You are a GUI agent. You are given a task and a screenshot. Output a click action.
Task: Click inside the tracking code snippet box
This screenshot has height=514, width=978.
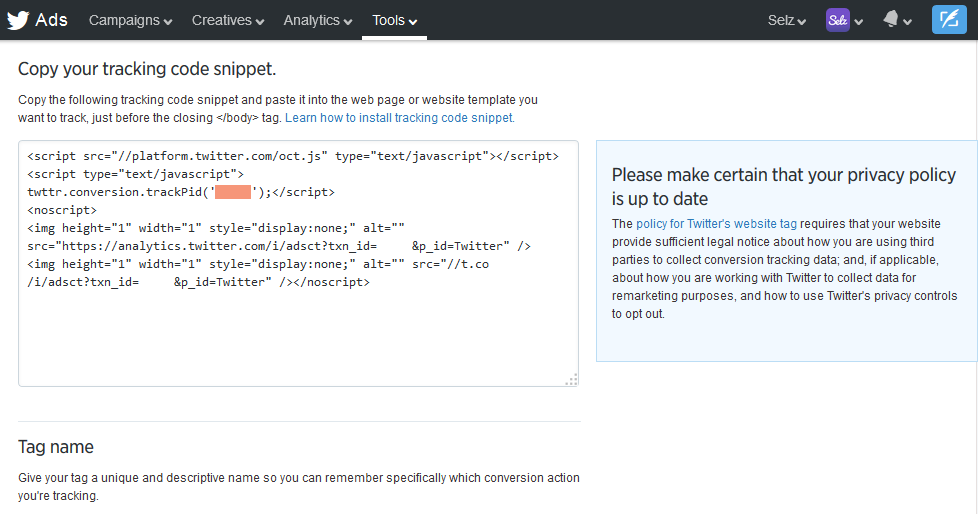(298, 330)
